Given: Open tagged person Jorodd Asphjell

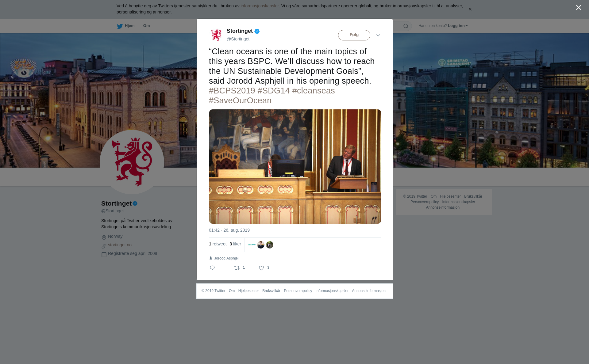Looking at the screenshot, I should coord(227,258).
